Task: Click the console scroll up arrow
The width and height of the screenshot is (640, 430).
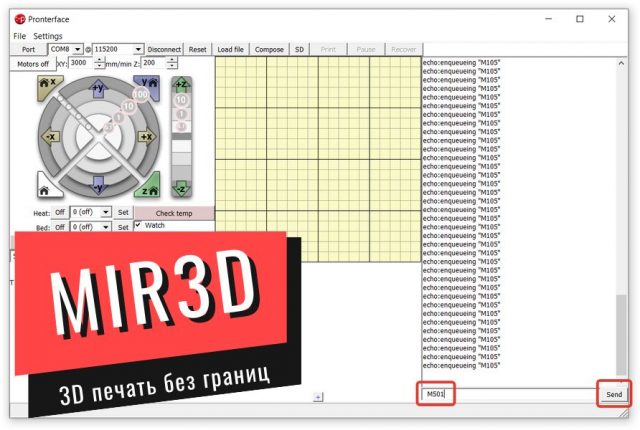Action: coord(621,63)
